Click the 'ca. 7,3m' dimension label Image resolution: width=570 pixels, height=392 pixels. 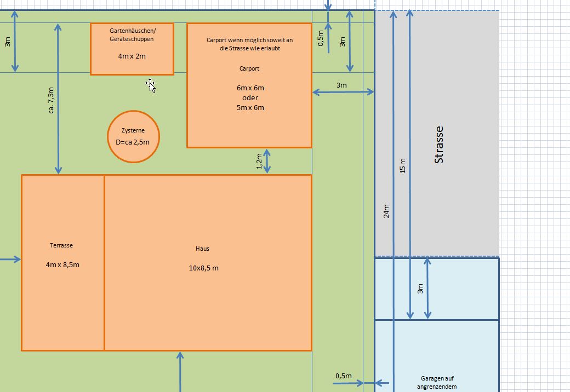pos(51,100)
